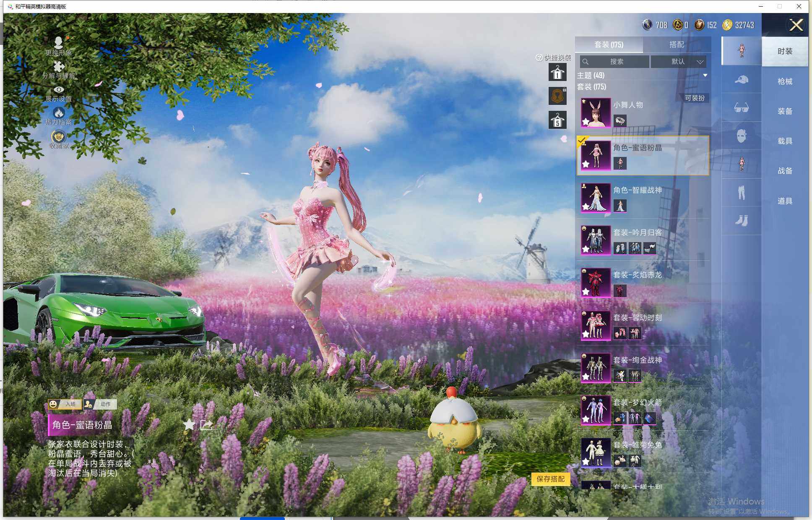The image size is (812, 520).
Task: Click the share icon beside outfit name
Action: pyautogui.click(x=206, y=425)
